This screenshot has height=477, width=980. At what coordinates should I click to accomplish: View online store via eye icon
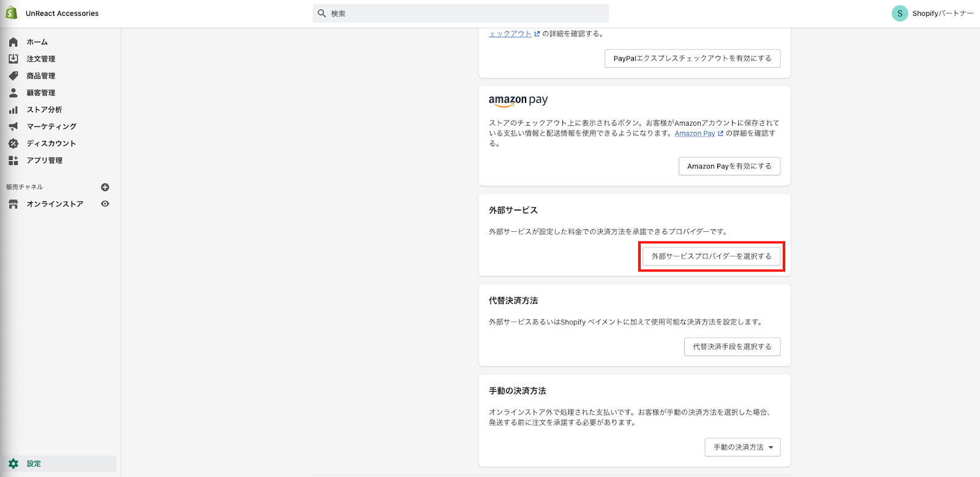pyautogui.click(x=105, y=204)
